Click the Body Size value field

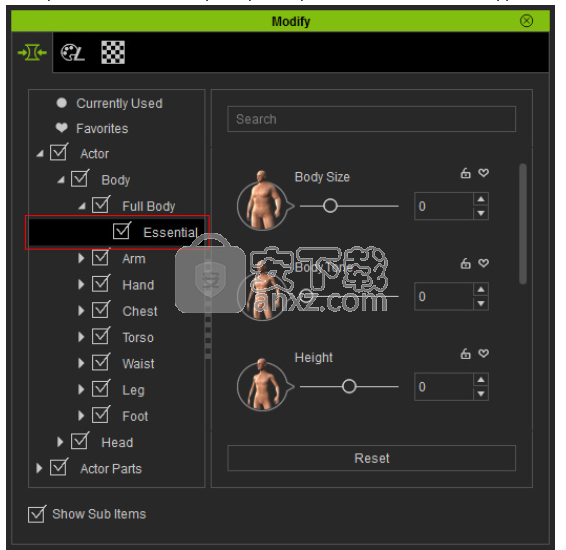coord(444,206)
